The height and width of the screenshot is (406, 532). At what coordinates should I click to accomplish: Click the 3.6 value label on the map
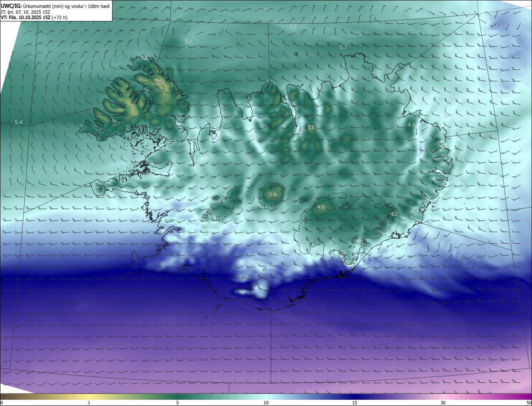pos(311,127)
